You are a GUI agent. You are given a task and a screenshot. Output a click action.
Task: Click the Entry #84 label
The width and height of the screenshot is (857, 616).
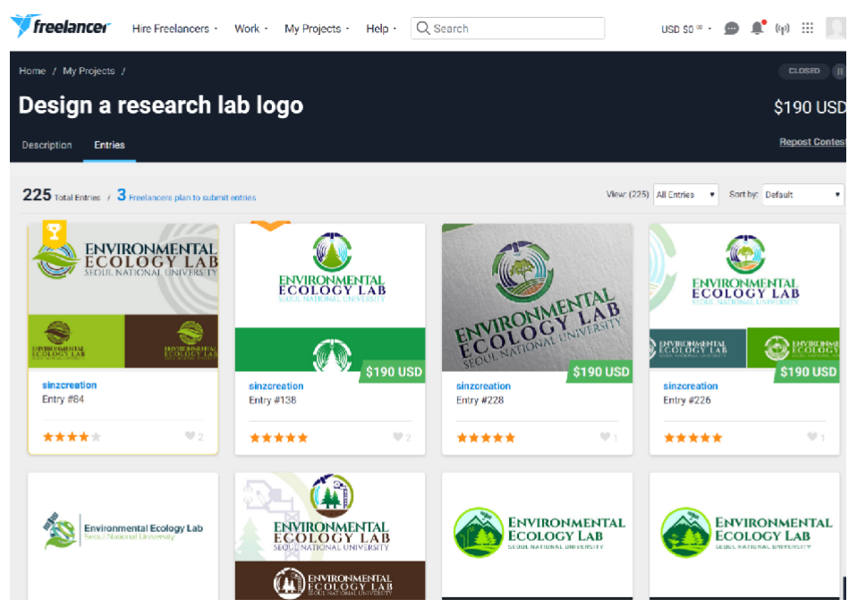[63, 400]
